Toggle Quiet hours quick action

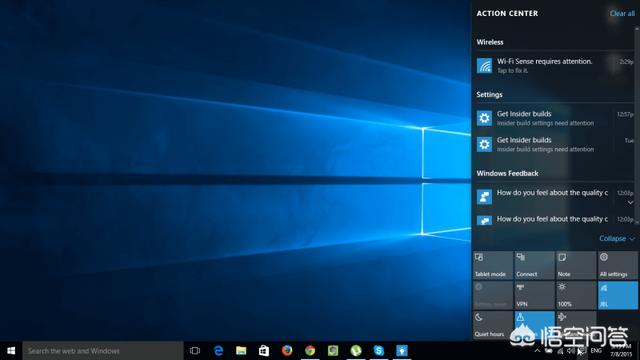point(493,325)
